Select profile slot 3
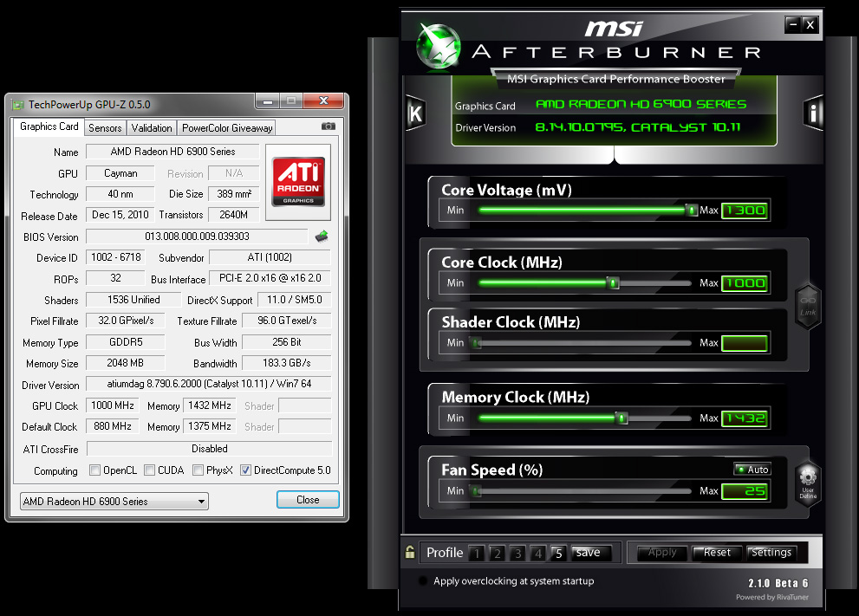This screenshot has width=859, height=616. pos(517,553)
